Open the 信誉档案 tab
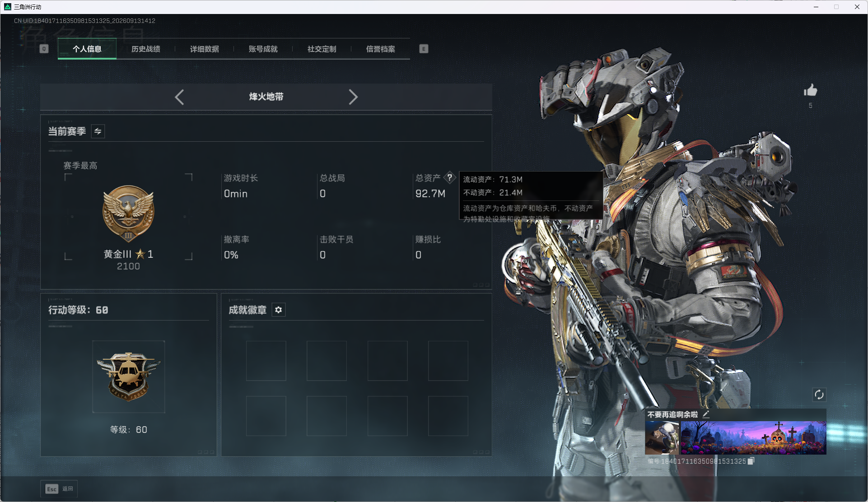Image resolution: width=868 pixels, height=502 pixels. [x=381, y=49]
